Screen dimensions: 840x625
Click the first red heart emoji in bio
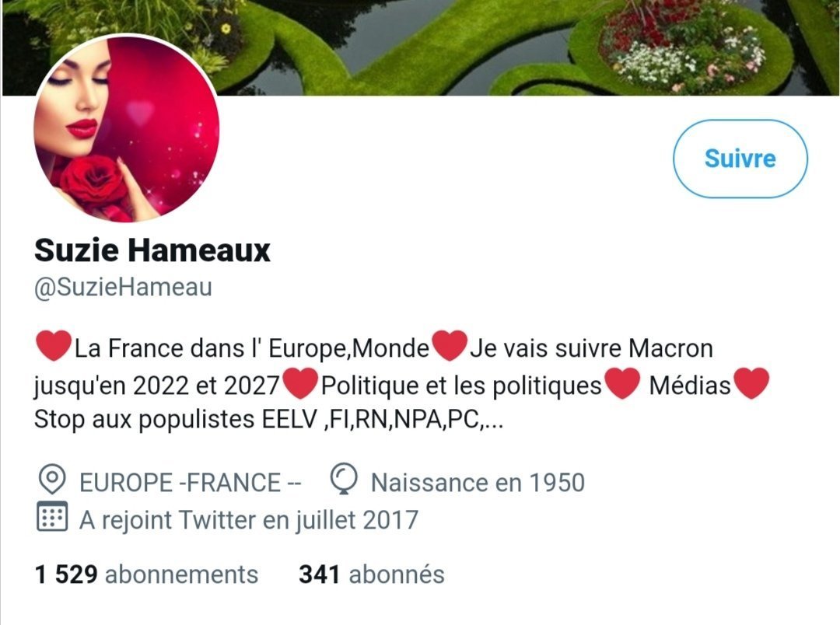click(54, 346)
